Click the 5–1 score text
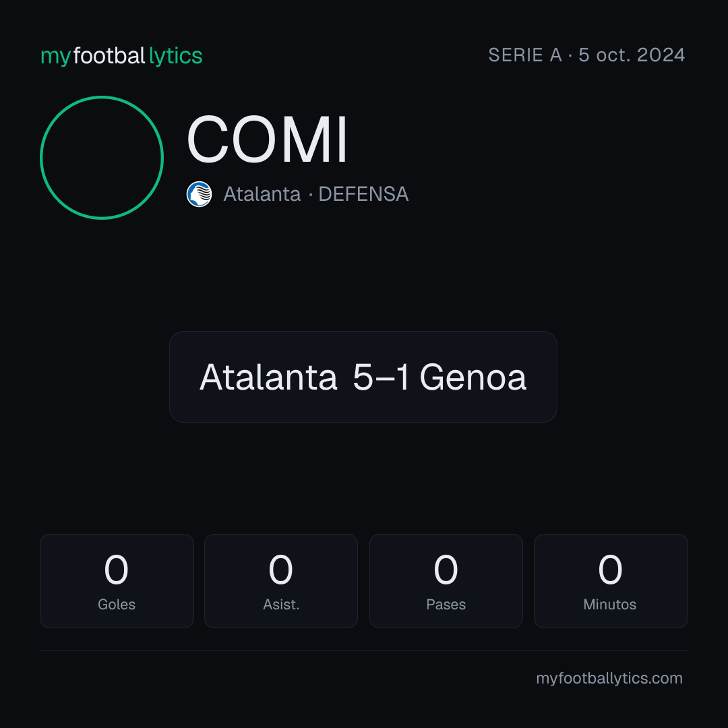728x728 pixels. (x=381, y=377)
